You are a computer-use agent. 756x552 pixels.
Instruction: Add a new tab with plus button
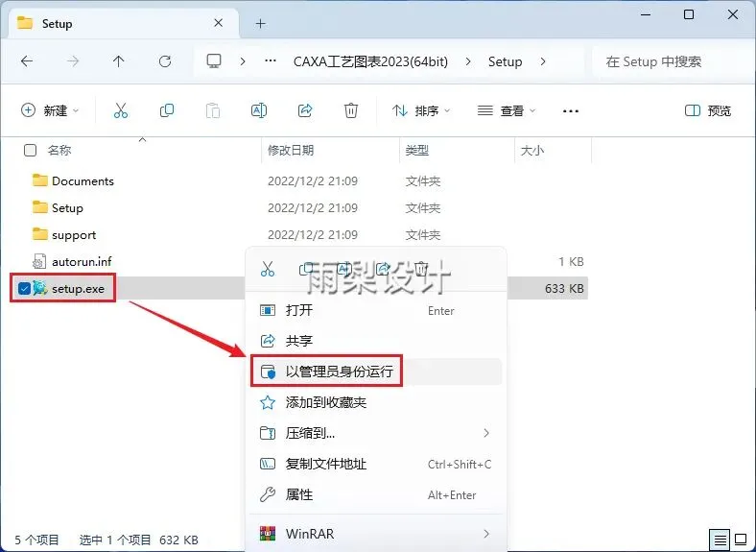click(260, 23)
